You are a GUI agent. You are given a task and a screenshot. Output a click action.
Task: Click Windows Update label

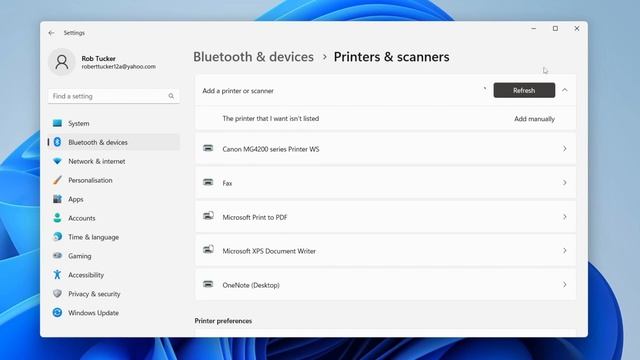[93, 313]
